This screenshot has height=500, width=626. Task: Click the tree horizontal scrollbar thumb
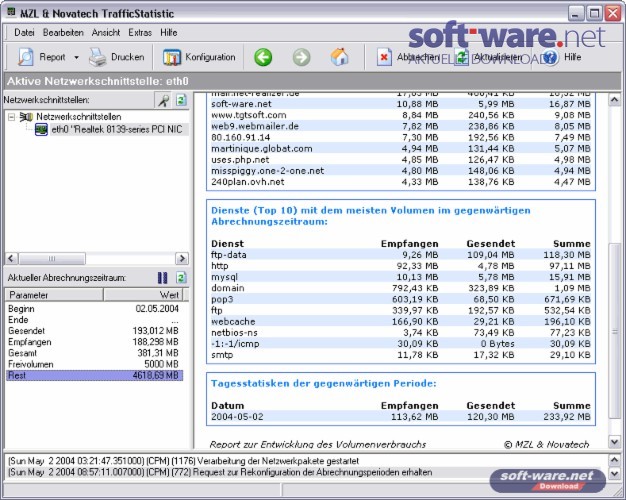[52, 258]
